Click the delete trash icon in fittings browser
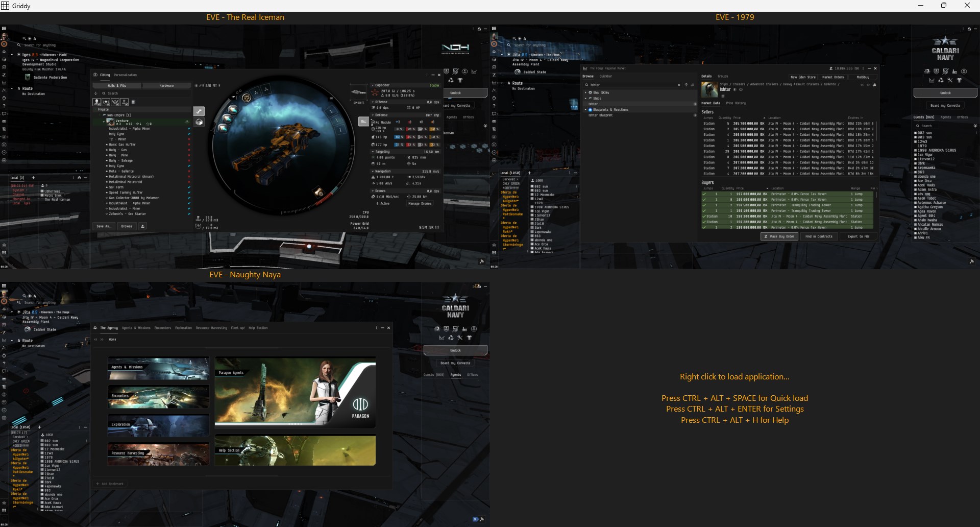The image size is (980, 527). pyautogui.click(x=134, y=102)
